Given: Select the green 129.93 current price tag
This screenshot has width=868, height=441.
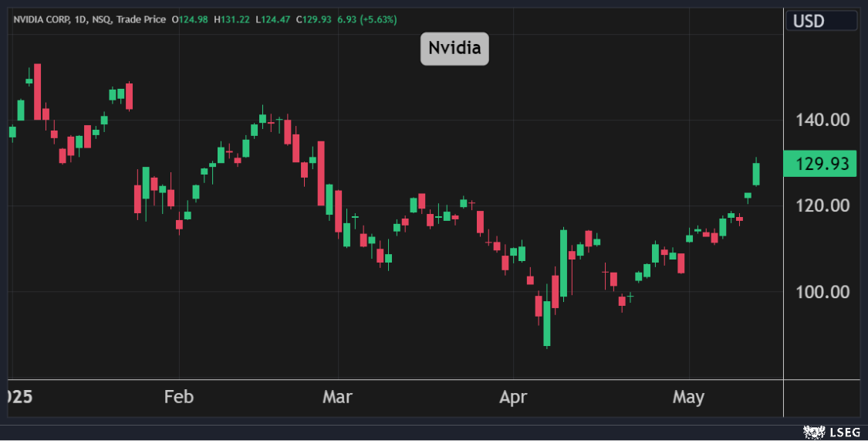Looking at the screenshot, I should pyautogui.click(x=820, y=164).
